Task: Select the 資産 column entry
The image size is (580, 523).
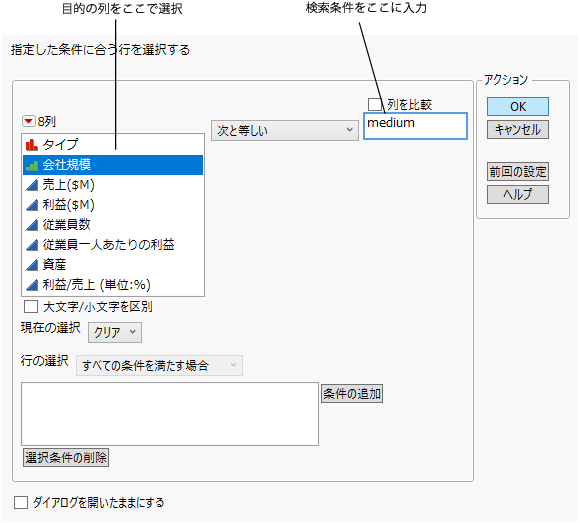Action: pos(113,265)
